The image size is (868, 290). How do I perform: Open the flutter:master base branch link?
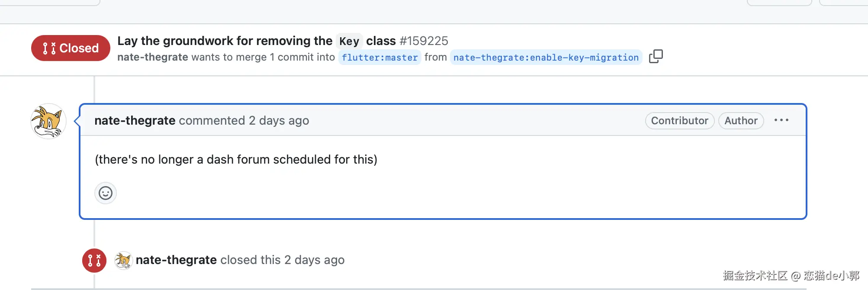click(x=379, y=57)
